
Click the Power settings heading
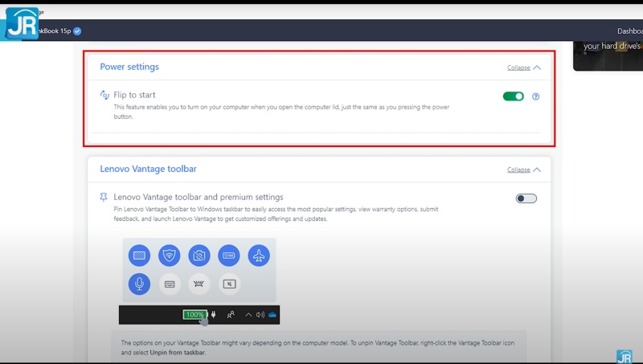coord(129,67)
